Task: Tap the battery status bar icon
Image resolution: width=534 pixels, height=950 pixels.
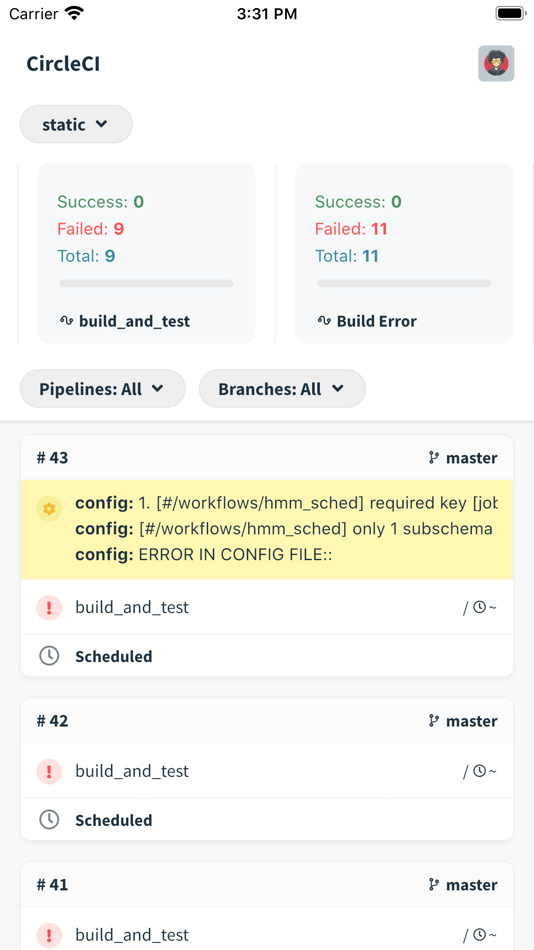Action: [x=510, y=13]
